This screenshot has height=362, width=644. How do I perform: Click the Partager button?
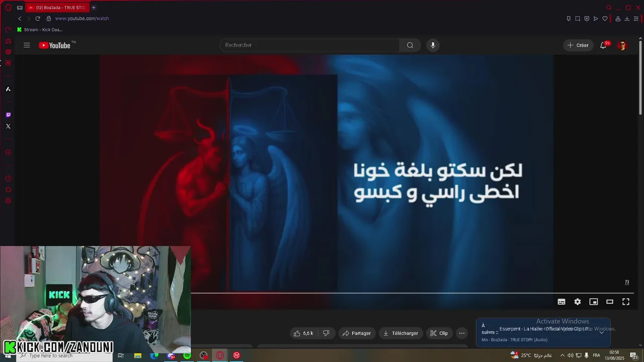(357, 333)
